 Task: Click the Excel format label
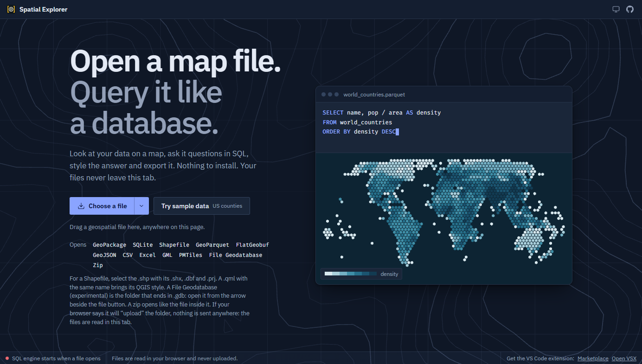pos(148,255)
